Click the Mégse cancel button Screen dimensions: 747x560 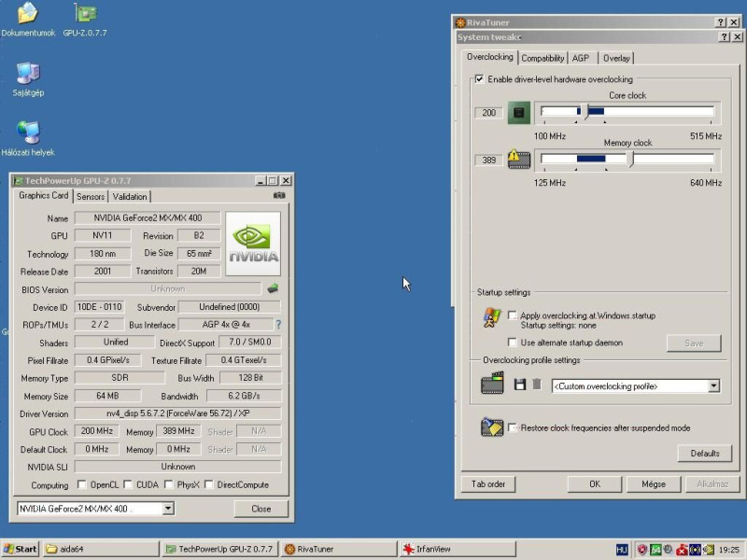[x=653, y=483]
